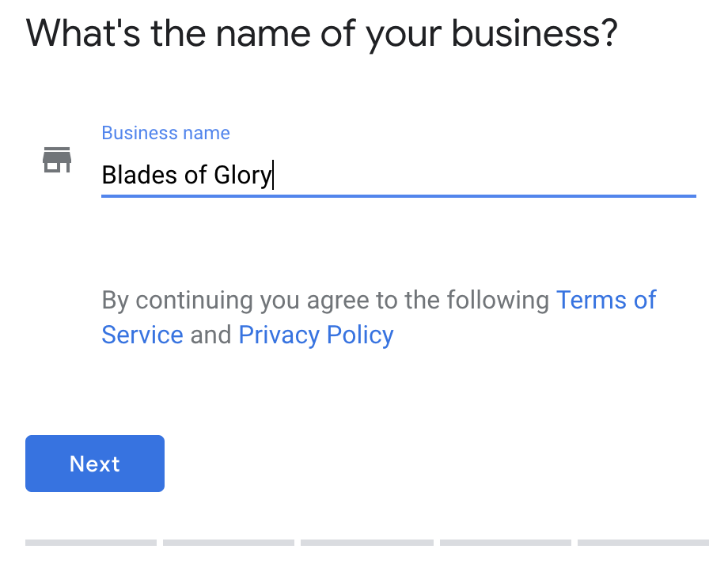Screen dimensions: 728x568
Task: Open the 'Service' link on second line
Action: tap(142, 335)
